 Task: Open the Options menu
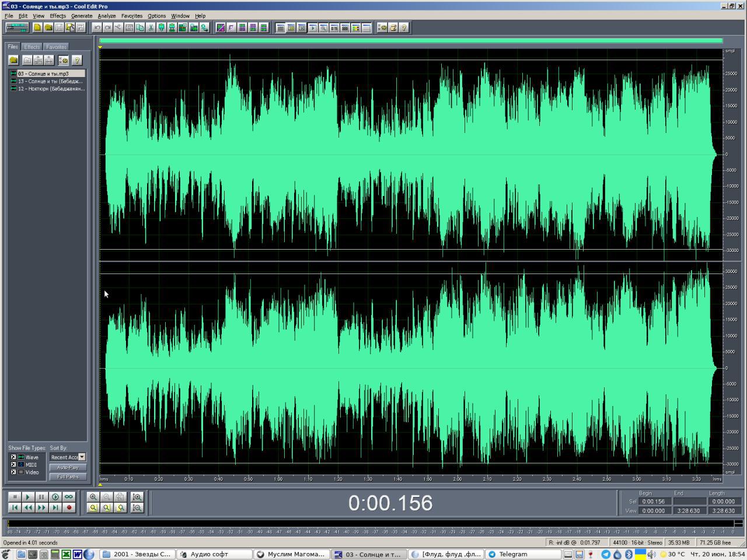(x=157, y=16)
